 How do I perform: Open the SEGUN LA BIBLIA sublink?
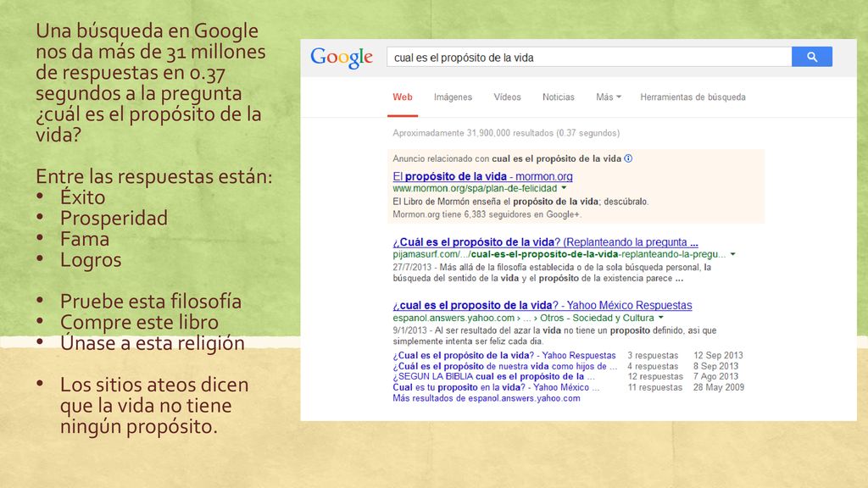494,377
